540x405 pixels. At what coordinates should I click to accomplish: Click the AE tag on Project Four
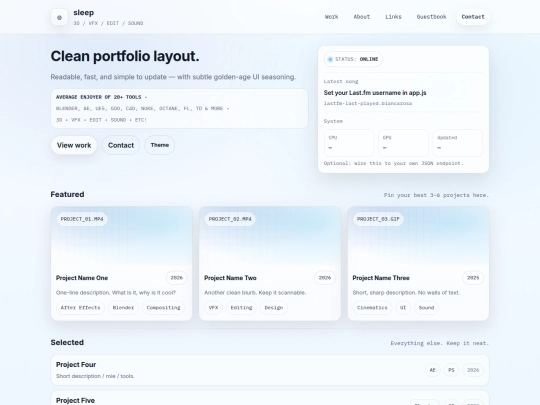[x=433, y=370]
